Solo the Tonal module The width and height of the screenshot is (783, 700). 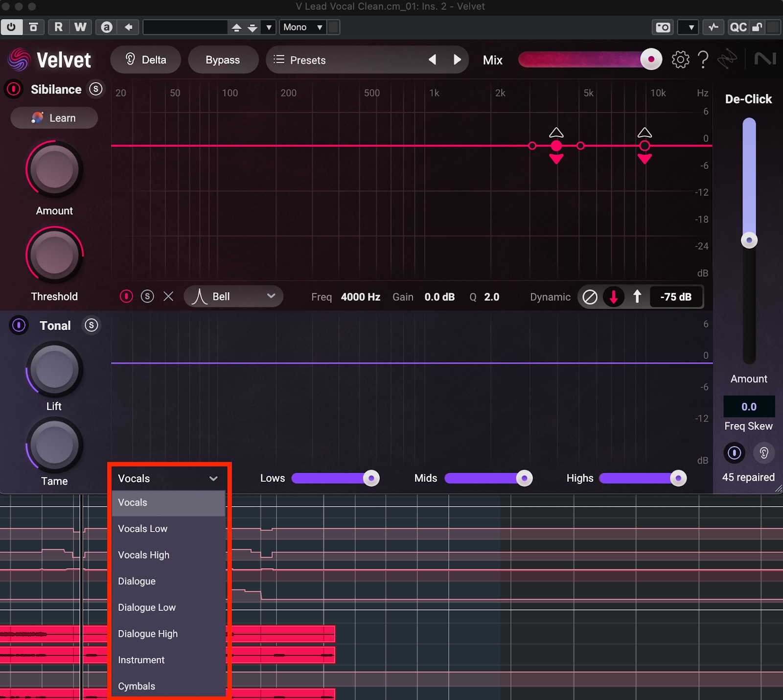92,326
